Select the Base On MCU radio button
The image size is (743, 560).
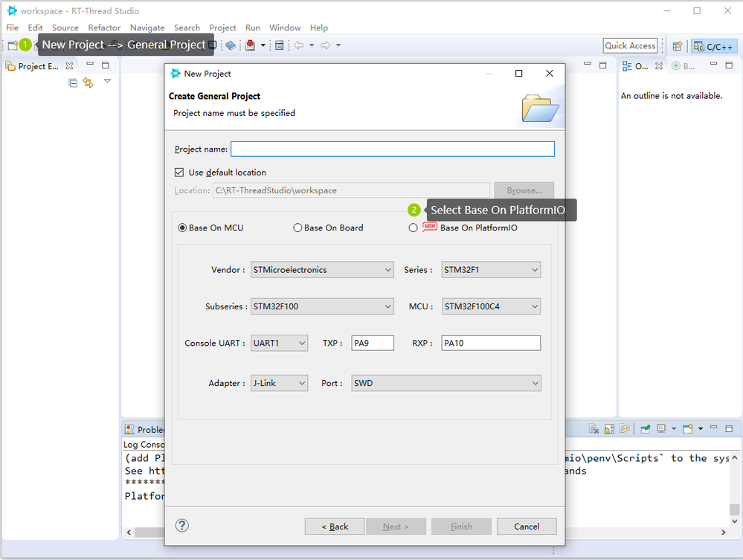182,228
